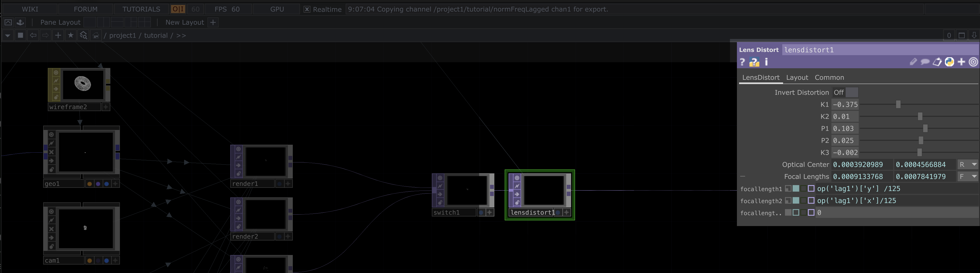Open the TUTORIALS link

141,9
